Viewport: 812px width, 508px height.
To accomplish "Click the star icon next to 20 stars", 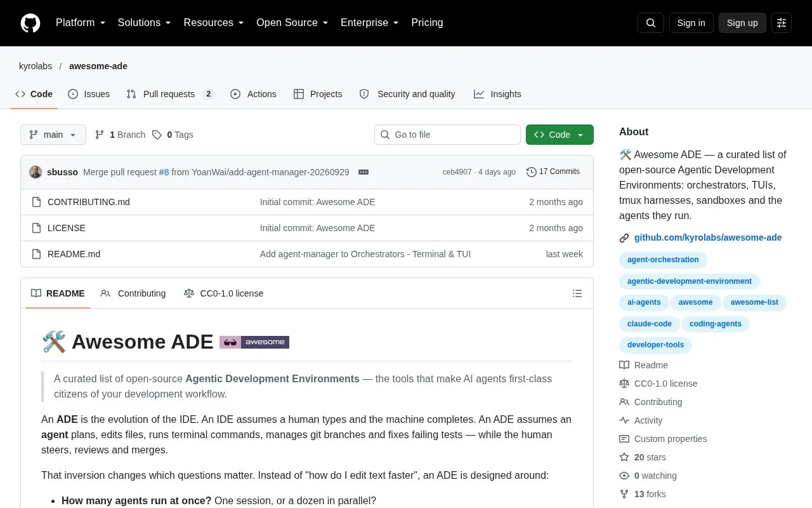I will pyautogui.click(x=624, y=457).
